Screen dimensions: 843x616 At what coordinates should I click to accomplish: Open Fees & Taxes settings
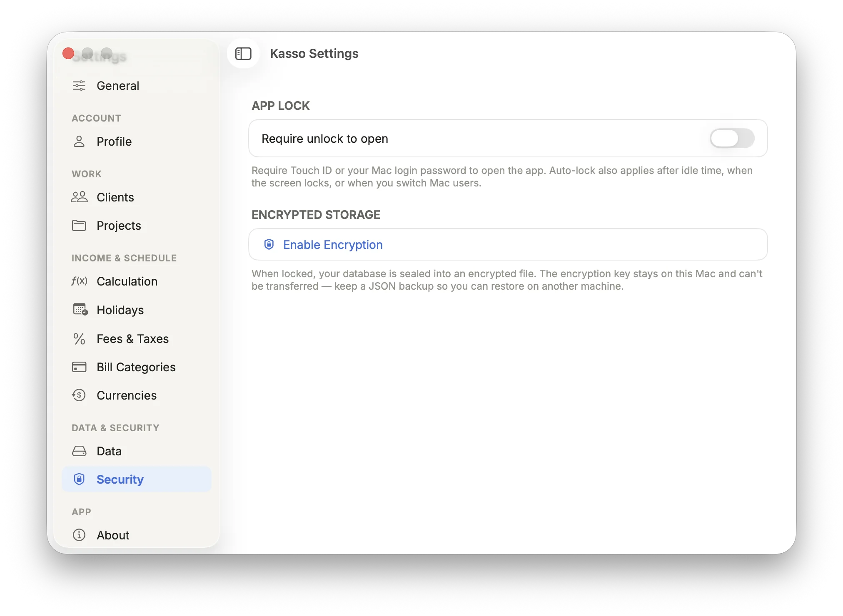pos(137,339)
